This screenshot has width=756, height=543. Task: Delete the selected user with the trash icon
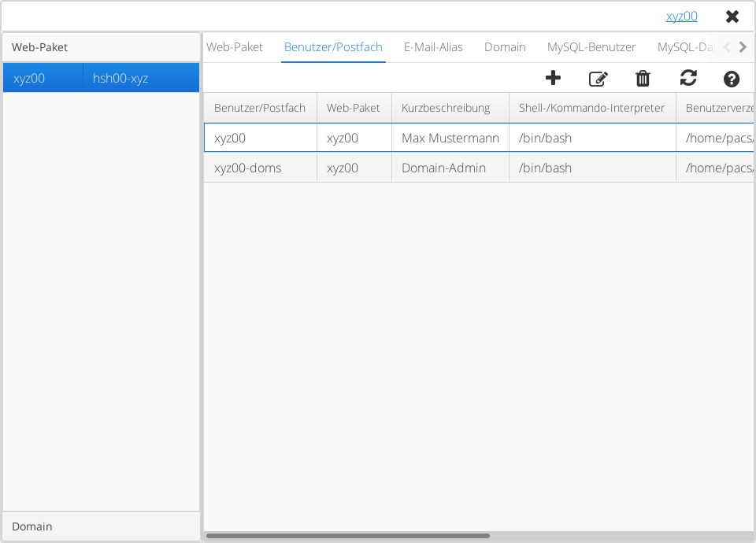tap(643, 78)
